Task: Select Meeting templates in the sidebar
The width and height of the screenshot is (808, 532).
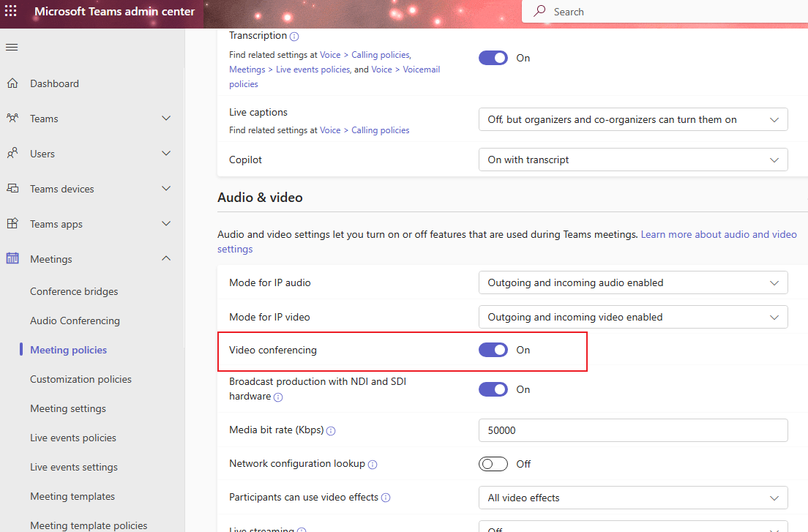Action: (x=72, y=496)
